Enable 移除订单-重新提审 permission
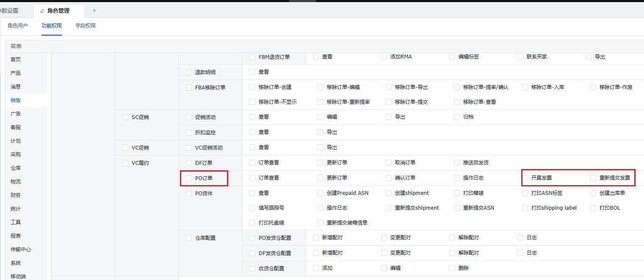This screenshot has height=280, width=644. (x=321, y=102)
